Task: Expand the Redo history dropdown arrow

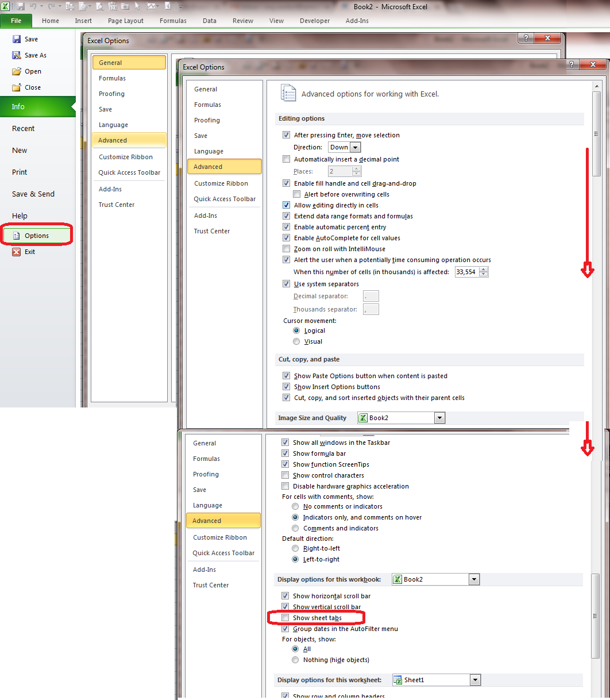Action: (60, 6)
